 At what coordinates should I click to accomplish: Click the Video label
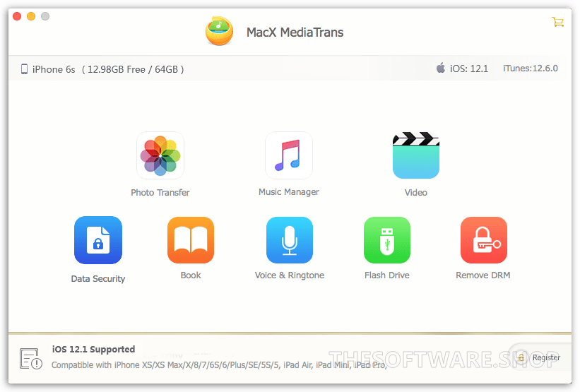click(x=416, y=193)
